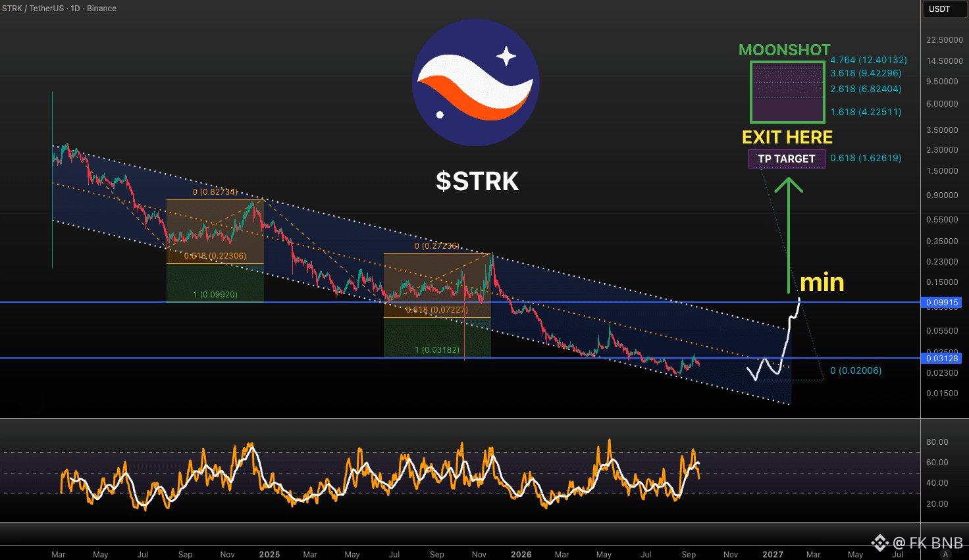Click the 0 (0.82734) Fib retracement label

(x=215, y=192)
